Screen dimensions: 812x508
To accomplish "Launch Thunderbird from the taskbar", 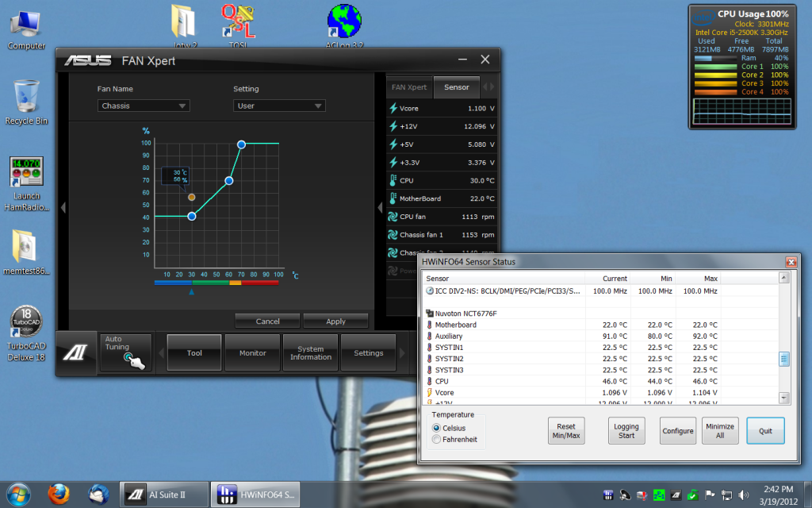I will pos(98,495).
